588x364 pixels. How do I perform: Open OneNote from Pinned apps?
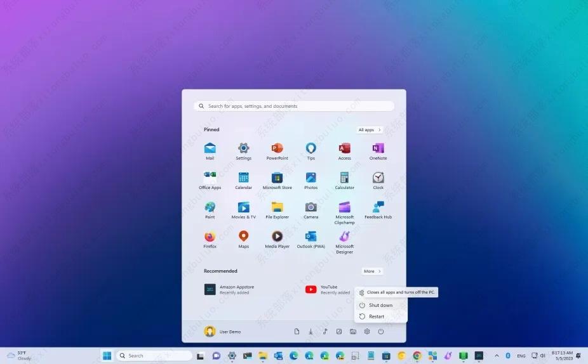[x=378, y=152]
